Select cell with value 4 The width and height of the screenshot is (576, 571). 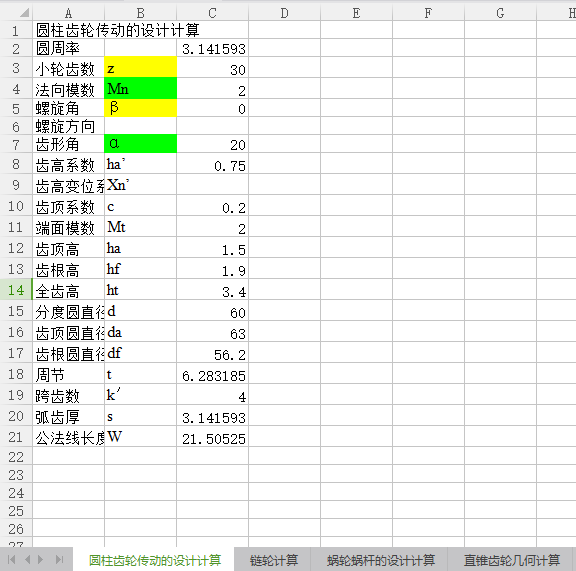pyautogui.click(x=212, y=394)
